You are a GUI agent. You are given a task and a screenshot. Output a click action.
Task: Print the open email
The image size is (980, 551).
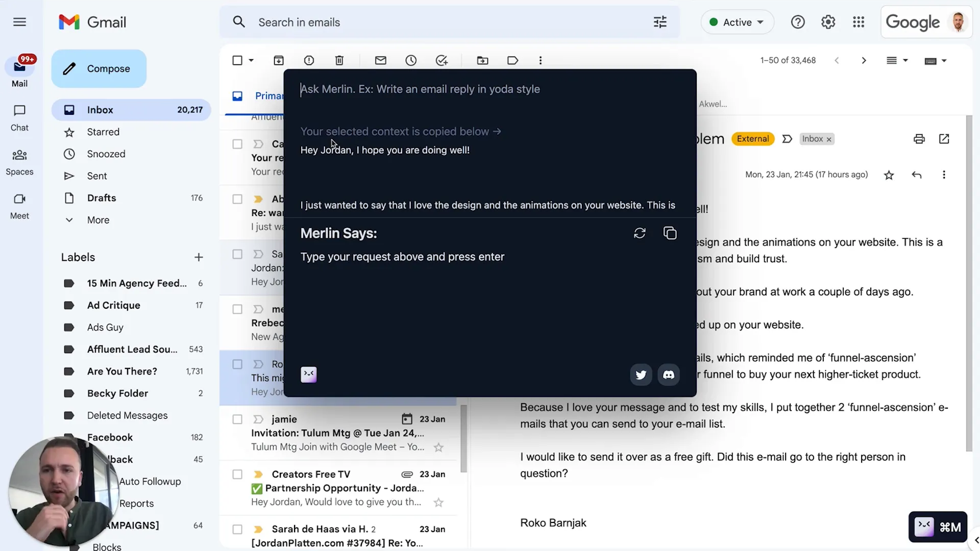pos(919,139)
